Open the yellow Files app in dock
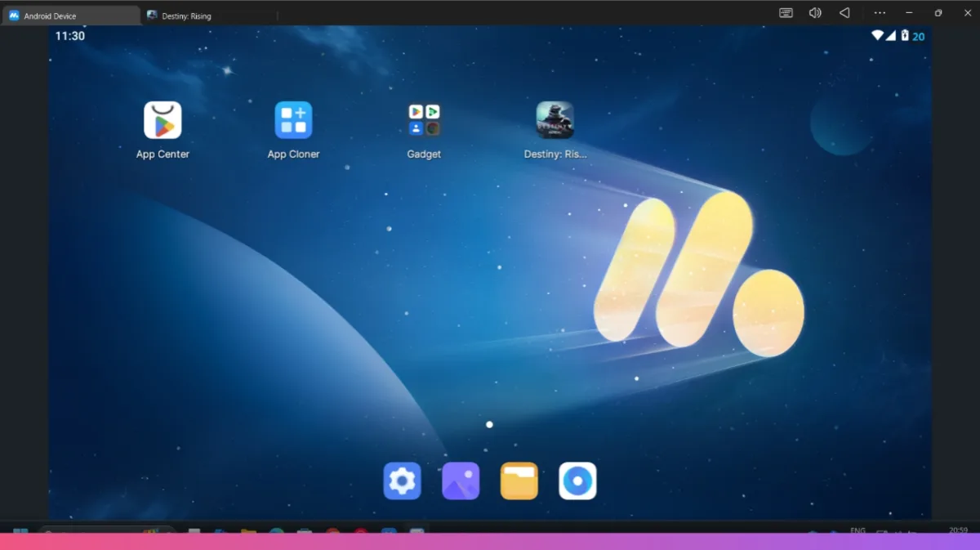 519,481
